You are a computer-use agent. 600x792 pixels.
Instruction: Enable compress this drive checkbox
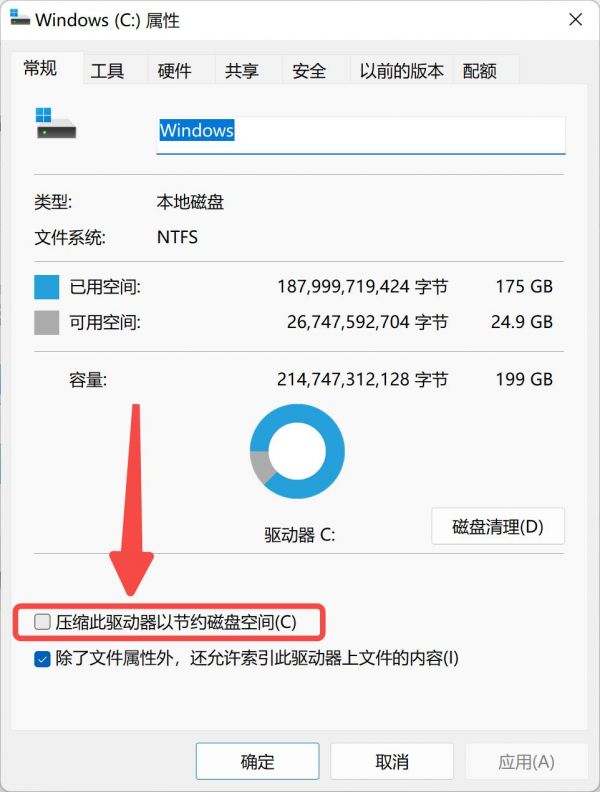[42, 622]
